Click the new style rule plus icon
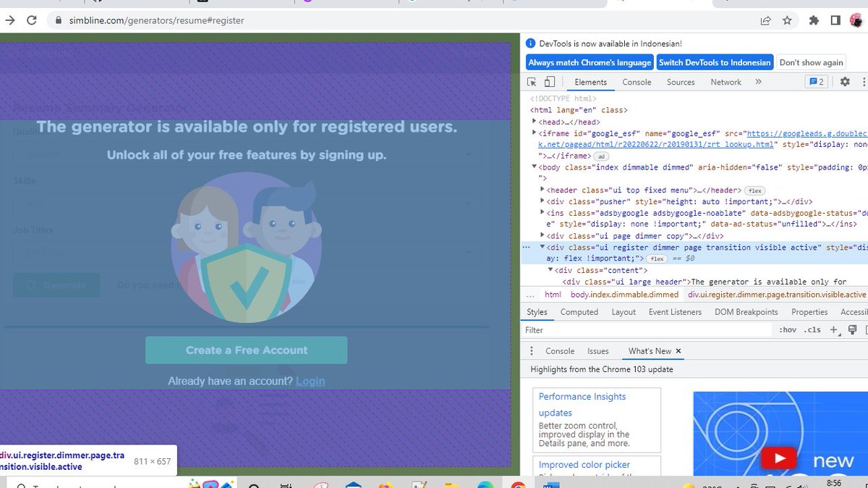The height and width of the screenshot is (488, 868). click(833, 330)
